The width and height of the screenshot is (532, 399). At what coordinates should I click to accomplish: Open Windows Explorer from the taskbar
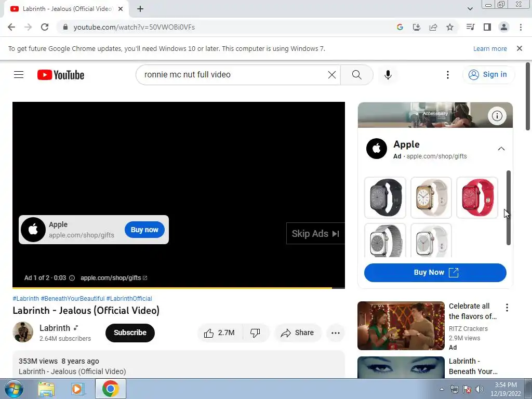(46, 389)
